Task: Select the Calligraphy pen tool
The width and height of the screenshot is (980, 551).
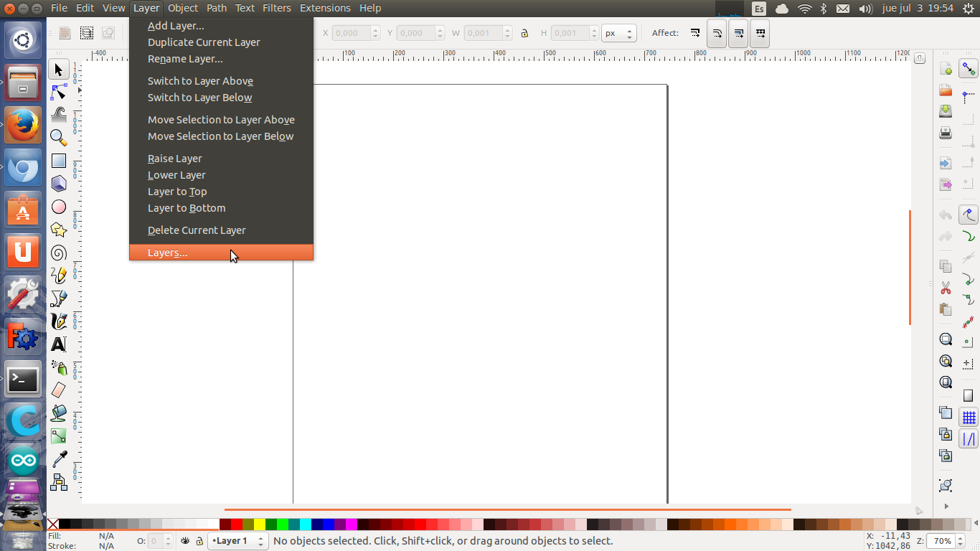Action: [x=59, y=321]
